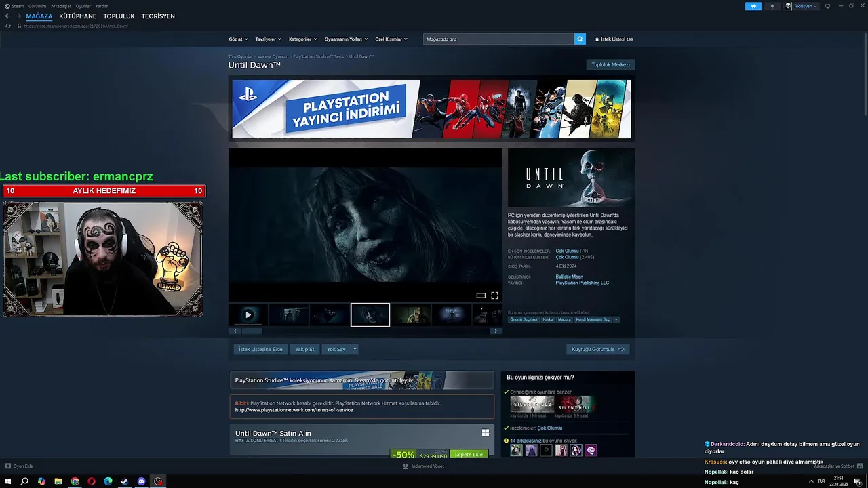868x488 pixels.
Task: Open İstek Listesi wishlist link
Action: pyautogui.click(x=614, y=39)
